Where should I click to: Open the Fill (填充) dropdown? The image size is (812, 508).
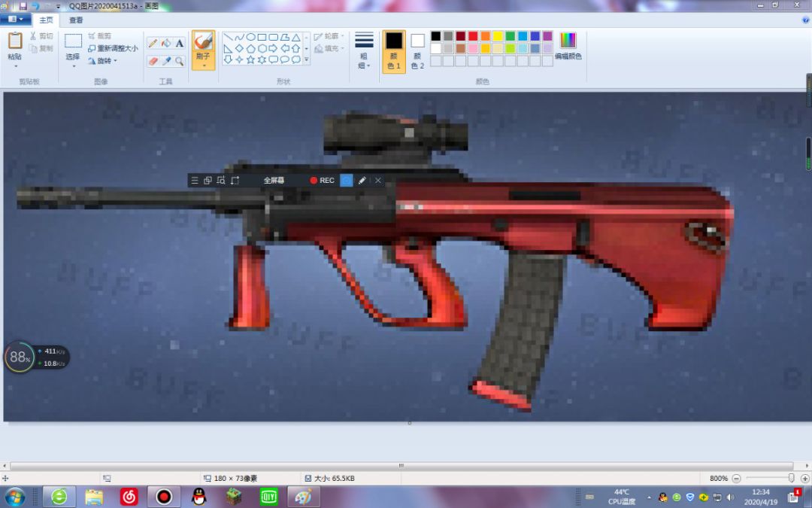click(x=329, y=48)
